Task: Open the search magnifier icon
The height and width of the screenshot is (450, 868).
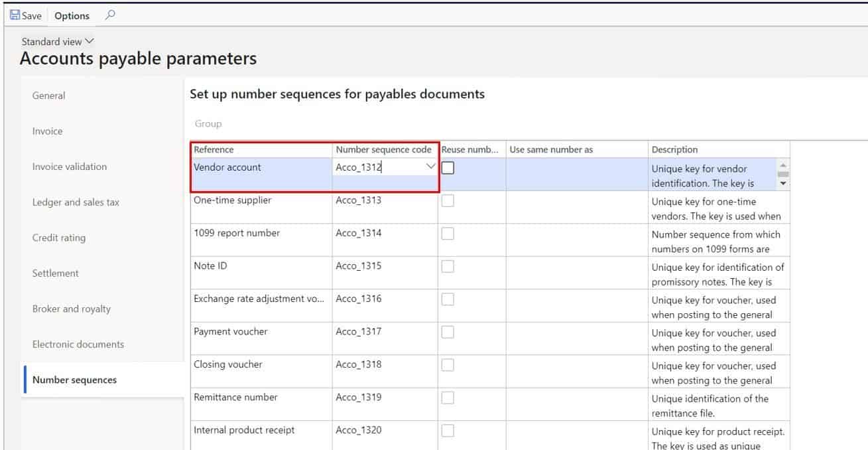Action: click(x=110, y=15)
